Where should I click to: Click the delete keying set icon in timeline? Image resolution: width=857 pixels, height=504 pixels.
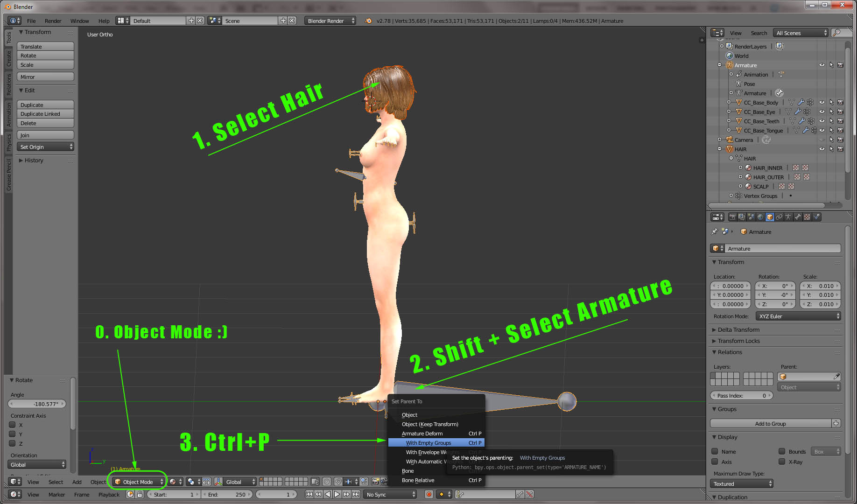pyautogui.click(x=529, y=494)
